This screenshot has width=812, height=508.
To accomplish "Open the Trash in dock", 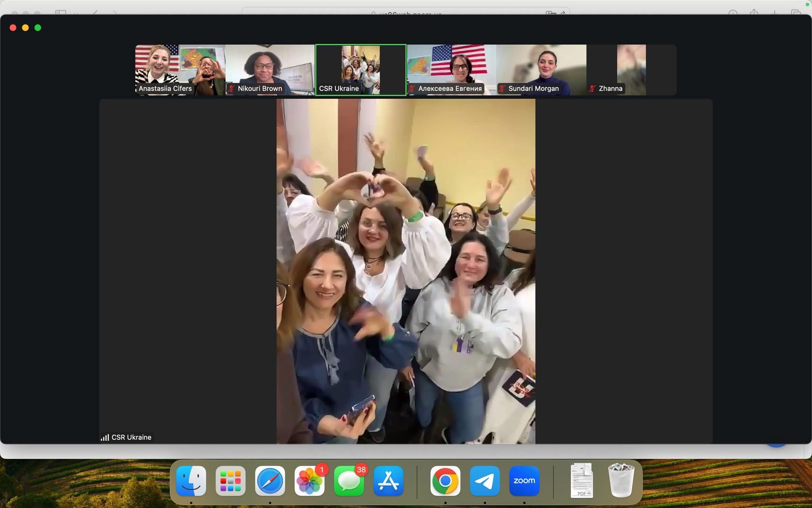I will [x=621, y=481].
